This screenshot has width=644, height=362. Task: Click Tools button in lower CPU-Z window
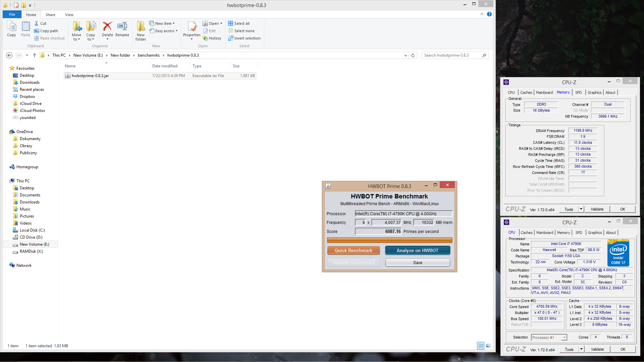tap(569, 349)
